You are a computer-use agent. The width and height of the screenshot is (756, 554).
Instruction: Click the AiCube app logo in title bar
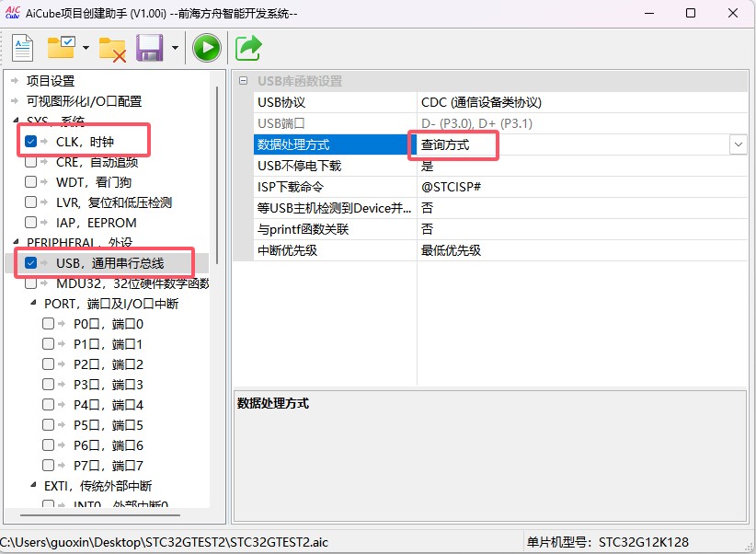pos(12,13)
